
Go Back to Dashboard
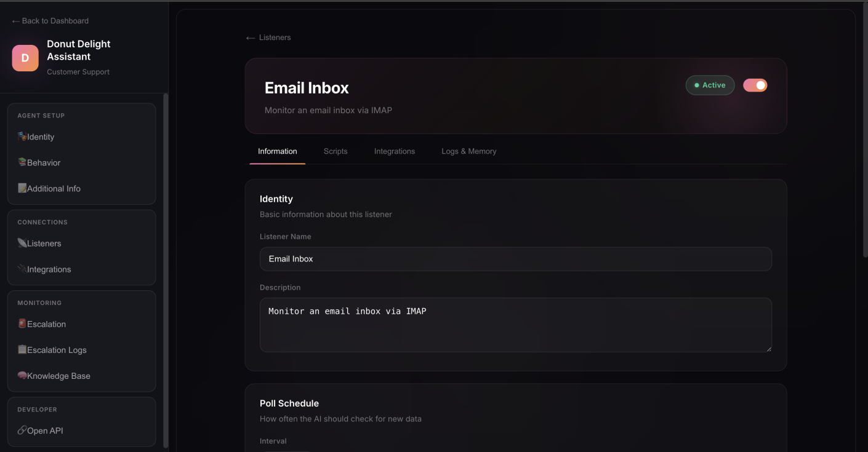(x=49, y=20)
